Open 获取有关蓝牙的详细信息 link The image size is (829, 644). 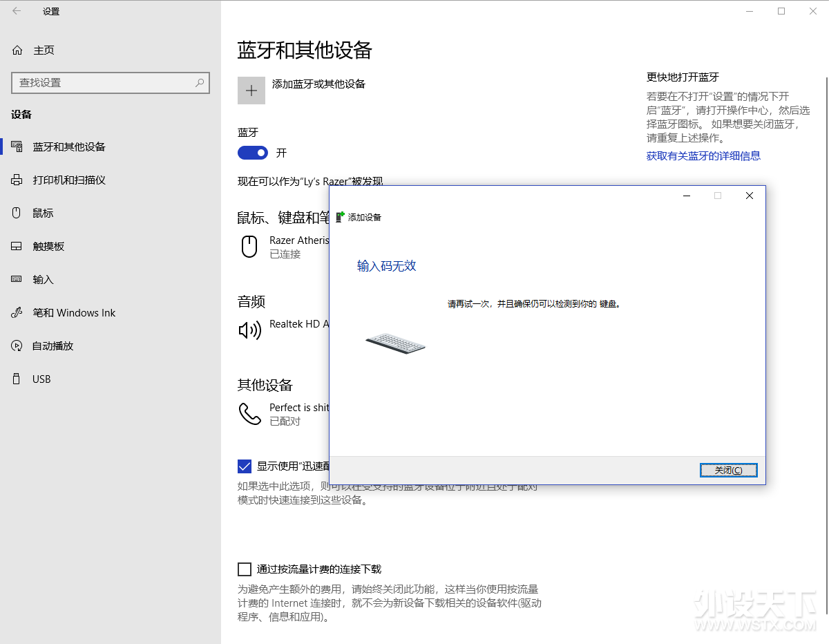703,156
